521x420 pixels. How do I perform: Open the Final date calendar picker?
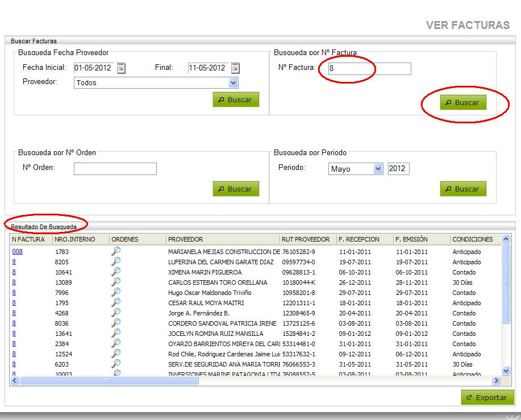tap(235, 68)
